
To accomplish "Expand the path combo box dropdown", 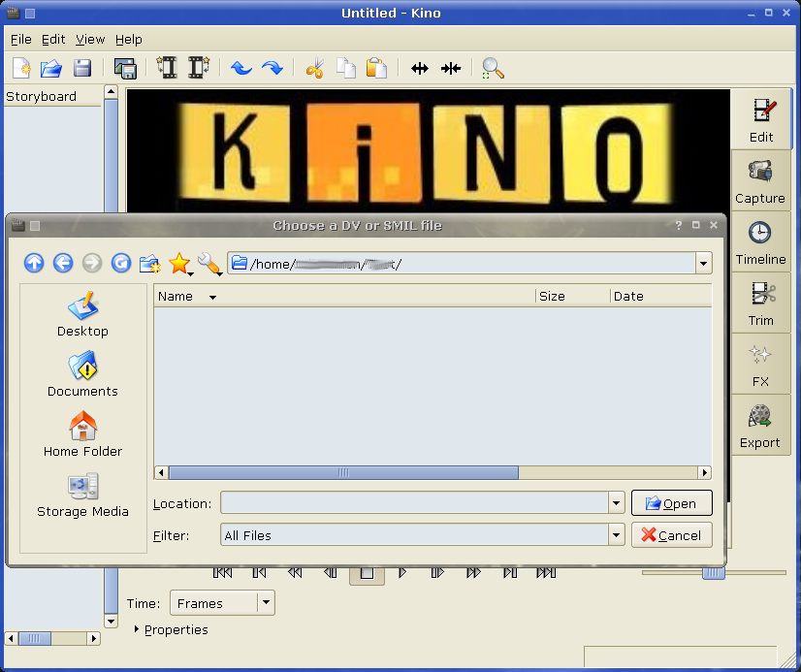I will (703, 264).
